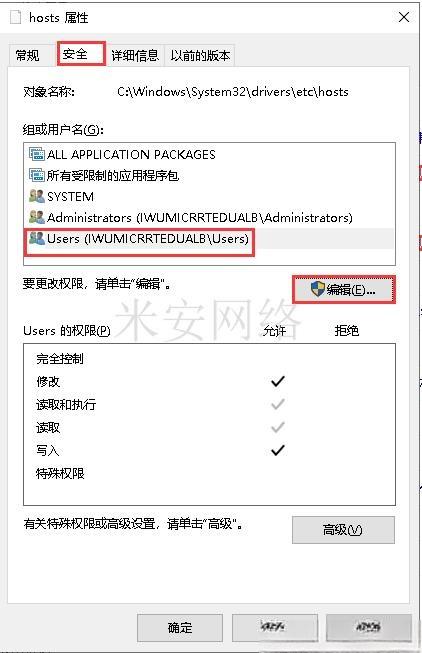The image size is (422, 653).
Task: Click the hosts file icon in title bar
Action: click(x=15, y=17)
